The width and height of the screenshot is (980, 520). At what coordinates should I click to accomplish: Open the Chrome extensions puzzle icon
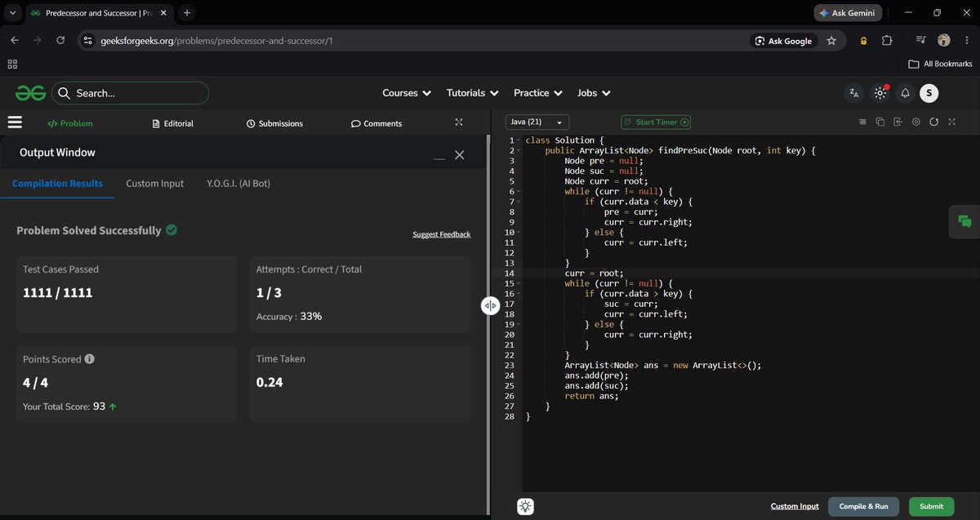887,41
